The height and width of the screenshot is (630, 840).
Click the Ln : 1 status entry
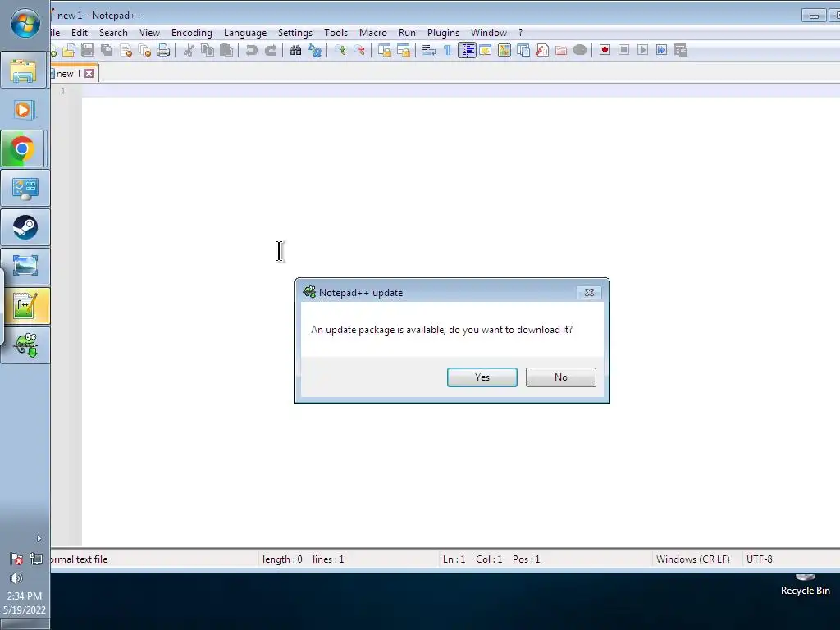tap(454, 559)
